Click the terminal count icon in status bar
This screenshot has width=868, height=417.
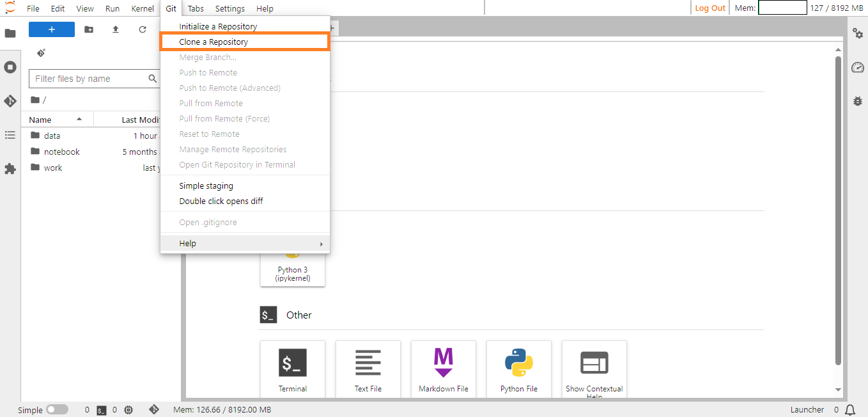pos(102,410)
